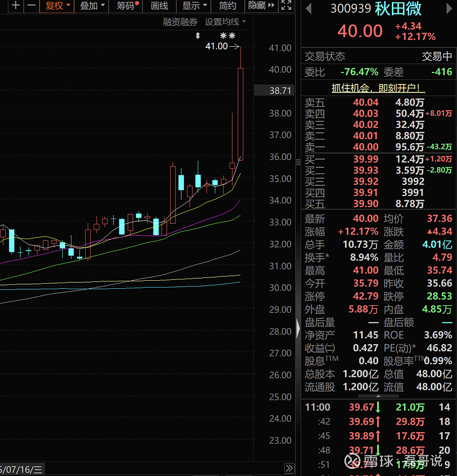Click the 金额 value 4.01亿
This screenshot has width=457, height=476.
[x=437, y=244]
